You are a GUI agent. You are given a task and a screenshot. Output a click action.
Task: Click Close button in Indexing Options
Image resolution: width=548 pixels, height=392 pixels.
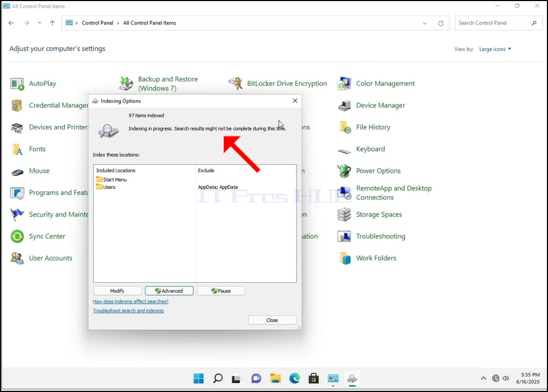[x=272, y=320]
